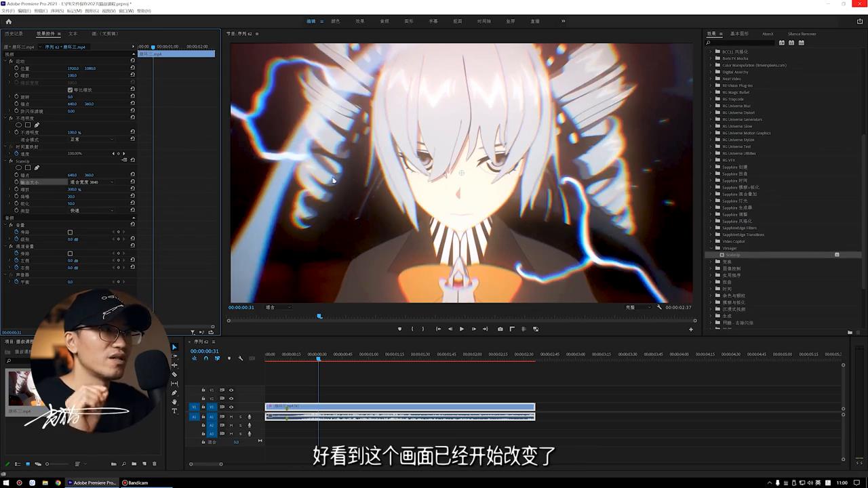Image resolution: width=868 pixels, height=488 pixels.
Task: Click Adobe Premiere Pro taskbar button
Action: click(x=91, y=483)
